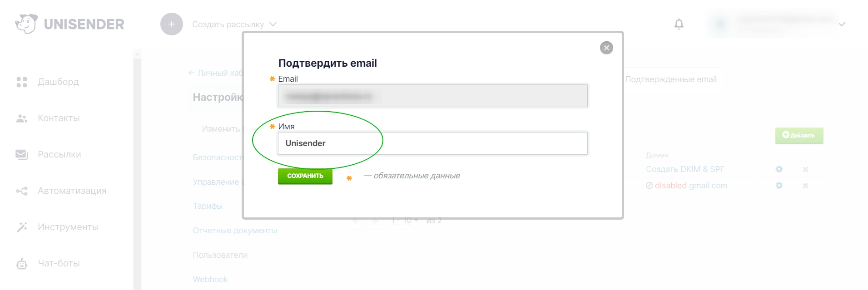Screen dimensions: 868x290
Task: Click the green Сохранить button
Action: coord(305,176)
